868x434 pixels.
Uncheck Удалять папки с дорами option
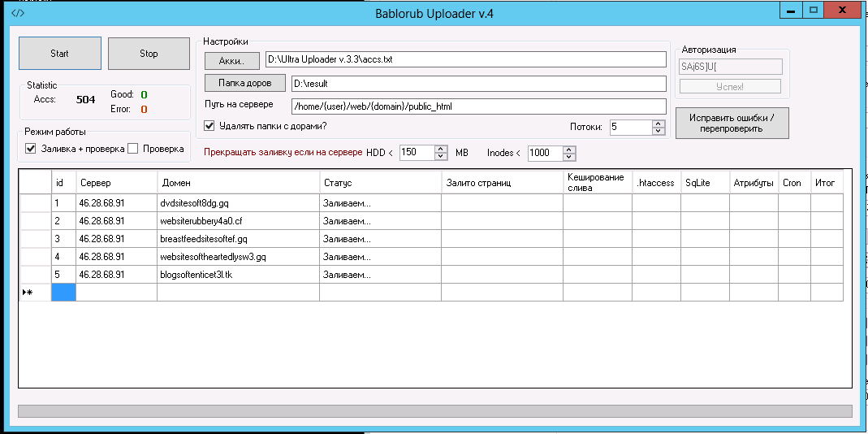pyautogui.click(x=209, y=126)
